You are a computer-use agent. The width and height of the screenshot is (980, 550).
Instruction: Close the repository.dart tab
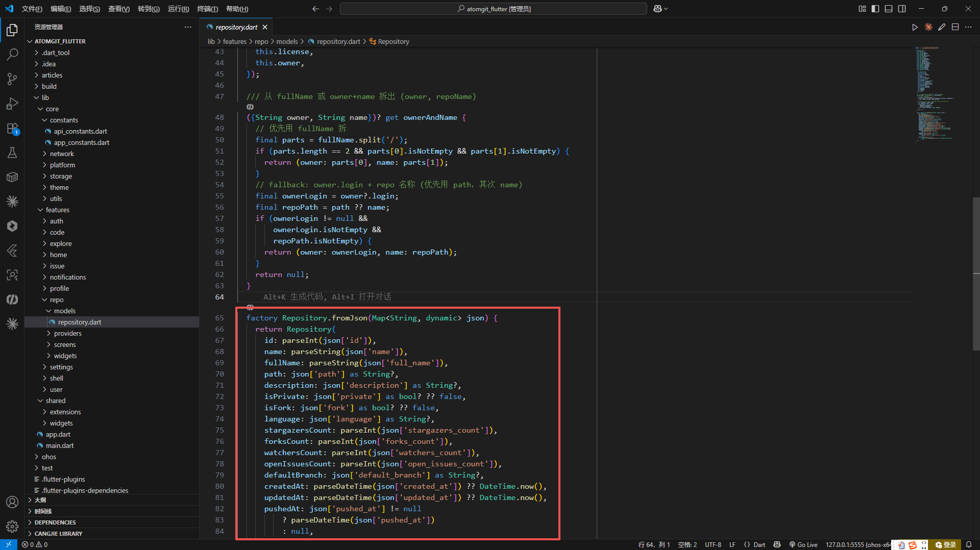264,27
